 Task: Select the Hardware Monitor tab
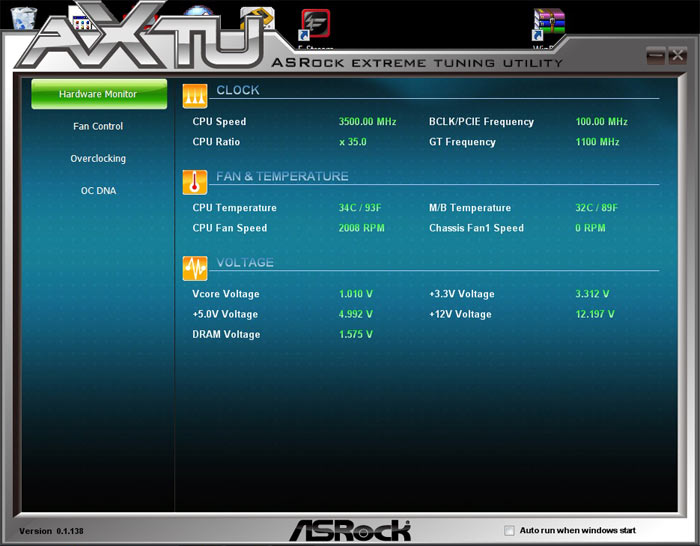99,94
